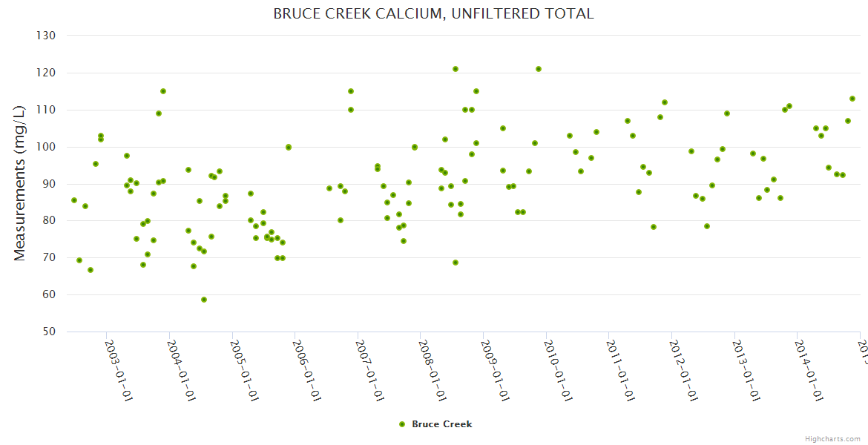Select the 115 mg/L point in late 2003

coord(163,91)
